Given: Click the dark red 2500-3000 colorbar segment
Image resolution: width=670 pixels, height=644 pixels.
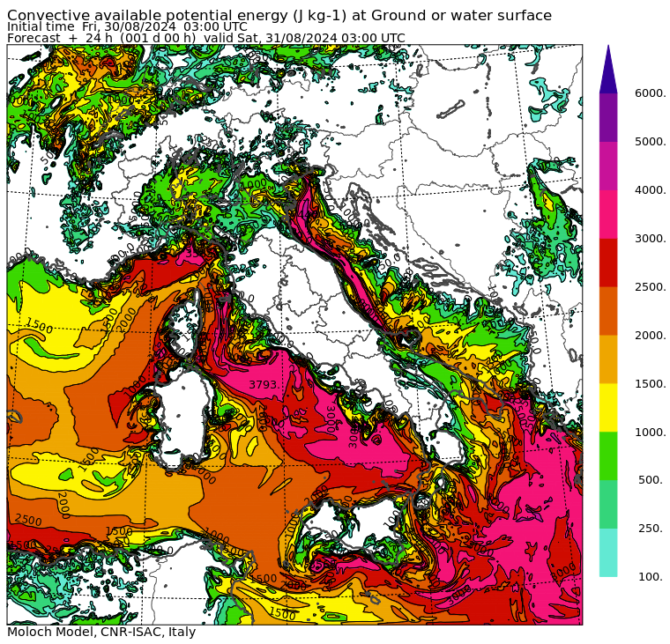Looking at the screenshot, I should pos(608,263).
